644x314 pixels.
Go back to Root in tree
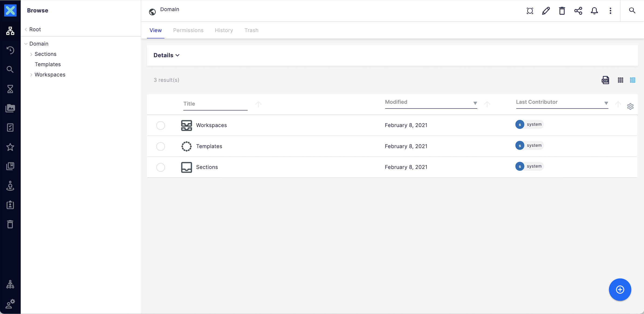35,29
